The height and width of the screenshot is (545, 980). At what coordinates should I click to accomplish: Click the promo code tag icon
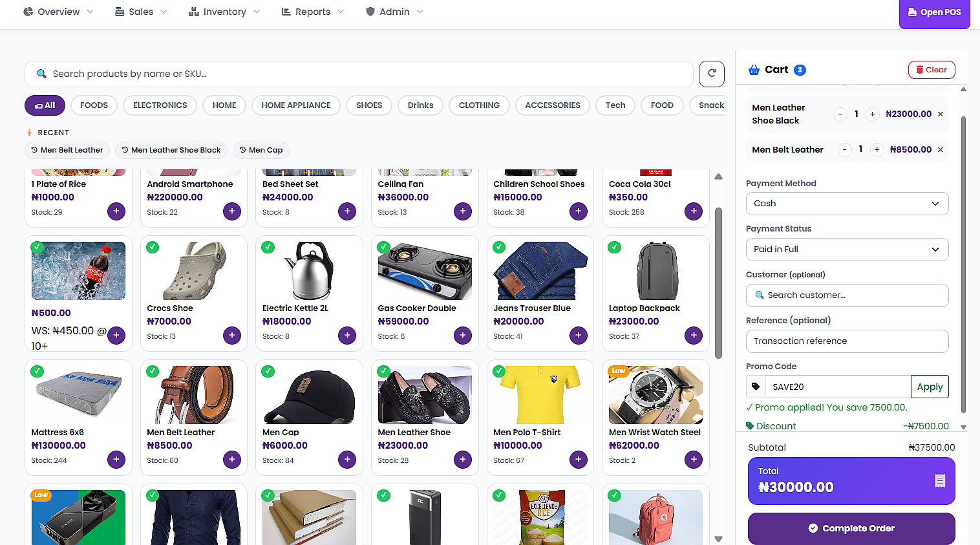coord(756,387)
